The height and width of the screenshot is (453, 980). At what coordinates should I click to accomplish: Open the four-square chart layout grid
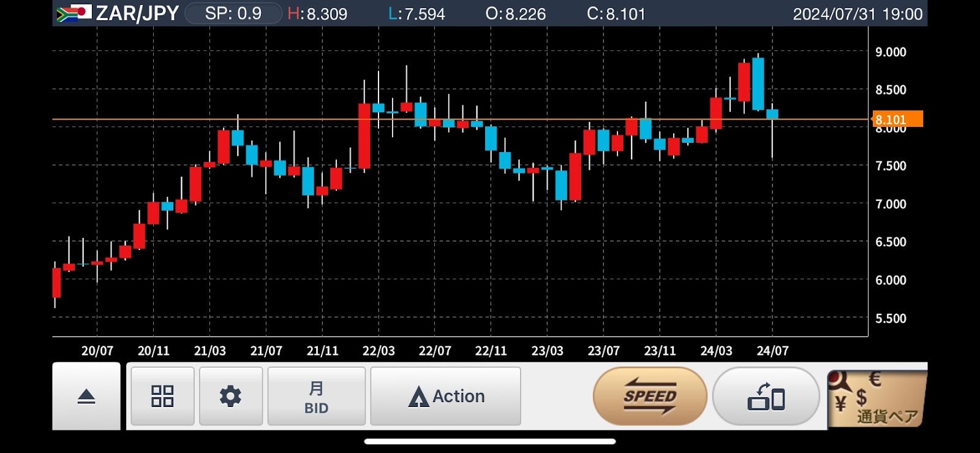point(162,396)
